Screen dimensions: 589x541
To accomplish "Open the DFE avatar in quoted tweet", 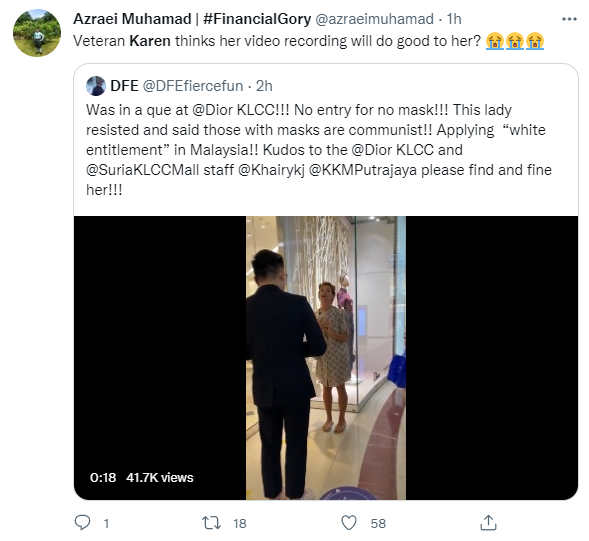I will click(x=96, y=86).
